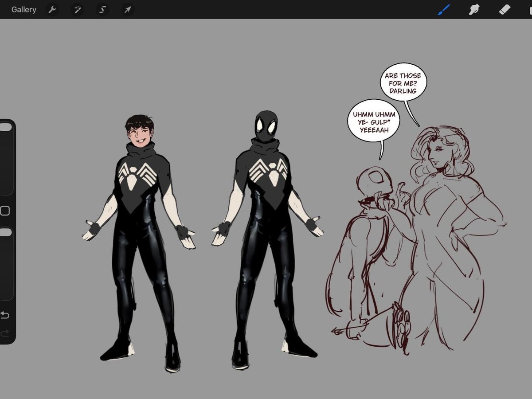Tap the square modify button on sidebar

click(x=5, y=211)
